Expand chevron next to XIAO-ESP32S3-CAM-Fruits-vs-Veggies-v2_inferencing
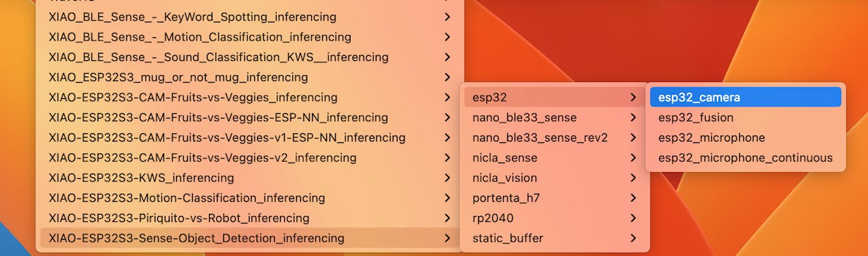This screenshot has height=256, width=868. click(x=447, y=158)
